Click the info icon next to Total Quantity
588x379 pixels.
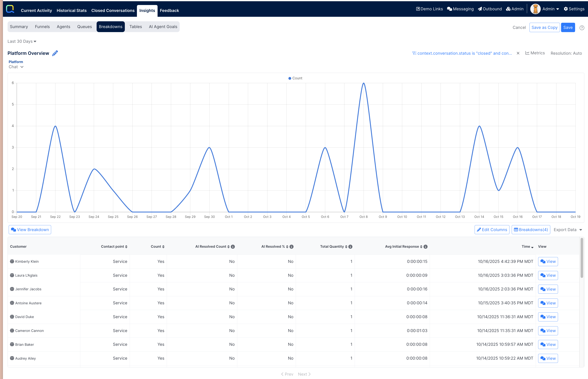(350, 247)
